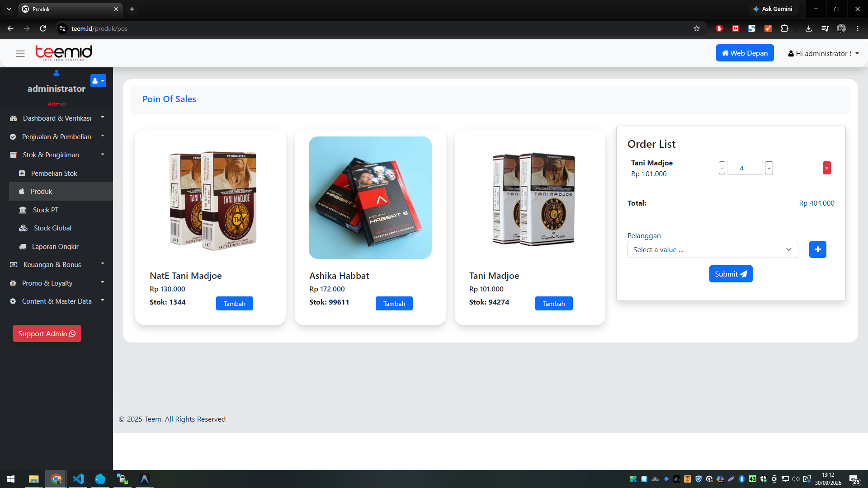Click Content & Master Data gear icon

[13, 301]
